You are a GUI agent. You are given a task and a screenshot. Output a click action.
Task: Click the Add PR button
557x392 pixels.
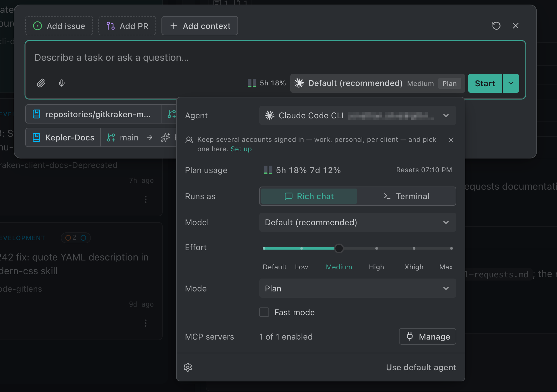pyautogui.click(x=127, y=26)
